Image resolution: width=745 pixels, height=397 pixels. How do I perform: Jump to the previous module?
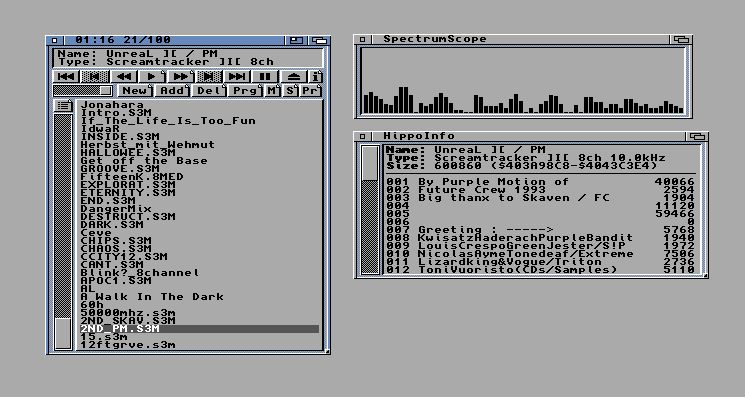tap(66, 76)
